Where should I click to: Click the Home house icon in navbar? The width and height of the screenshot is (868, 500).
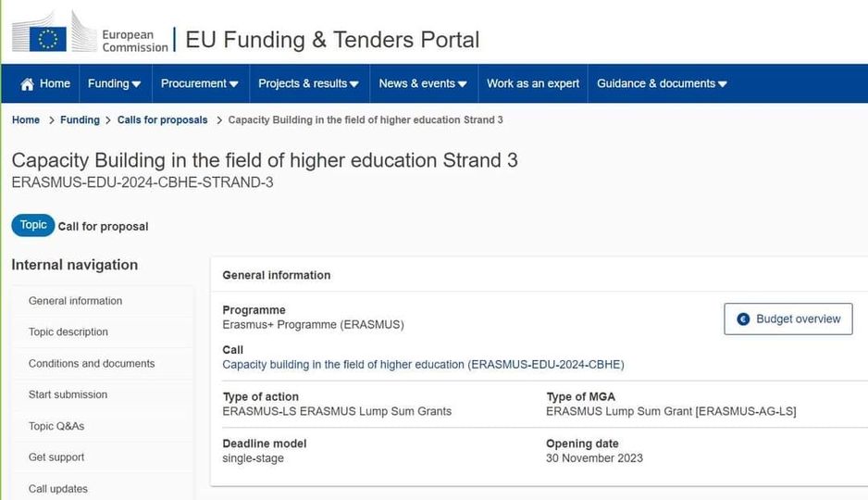(x=27, y=84)
